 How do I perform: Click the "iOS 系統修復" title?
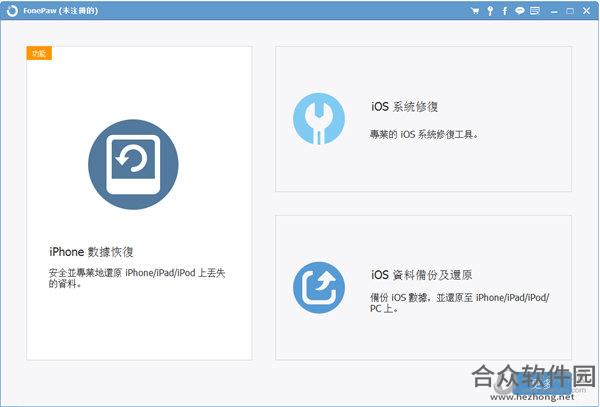click(404, 106)
